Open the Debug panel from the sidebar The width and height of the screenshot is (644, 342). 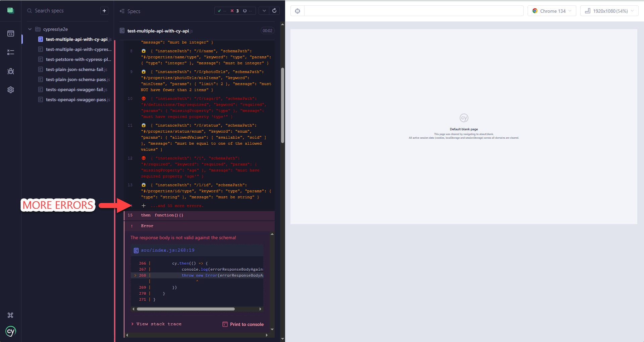[10, 71]
